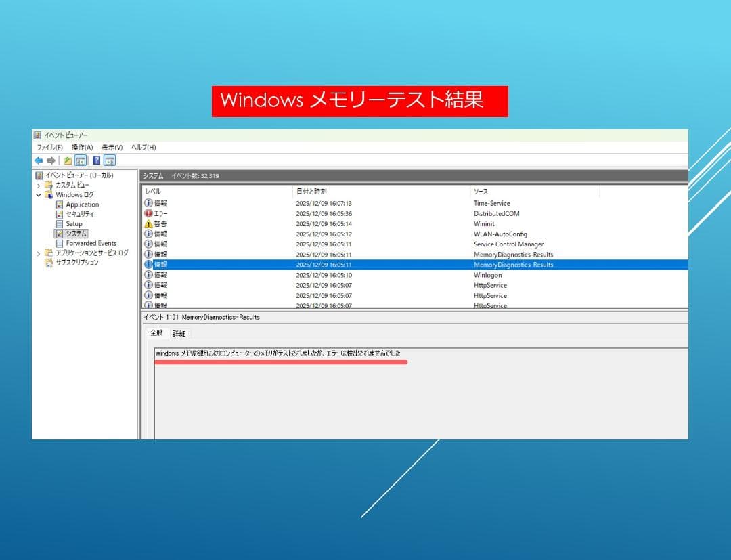Toggle the action pane visibility icon
The image size is (731, 560).
pyautogui.click(x=110, y=160)
